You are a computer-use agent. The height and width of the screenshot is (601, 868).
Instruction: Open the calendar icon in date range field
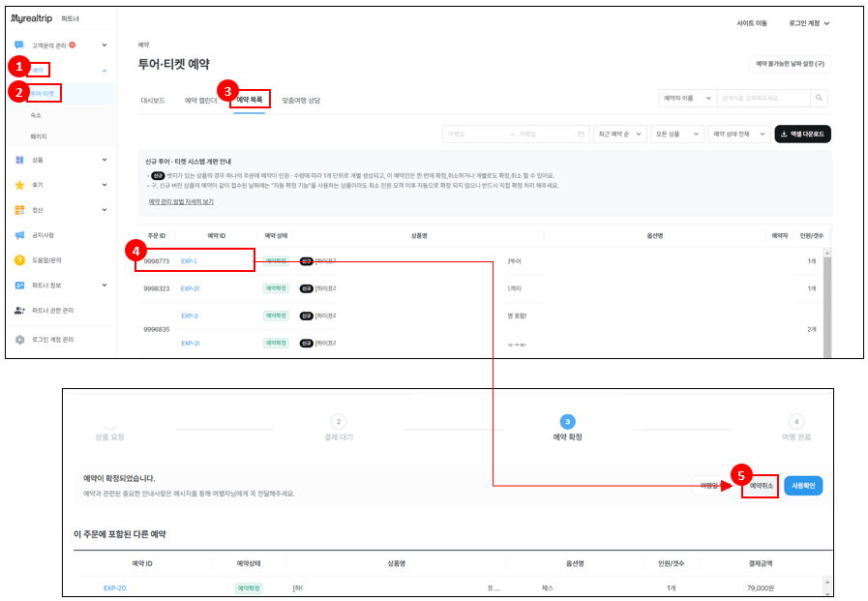[581, 135]
